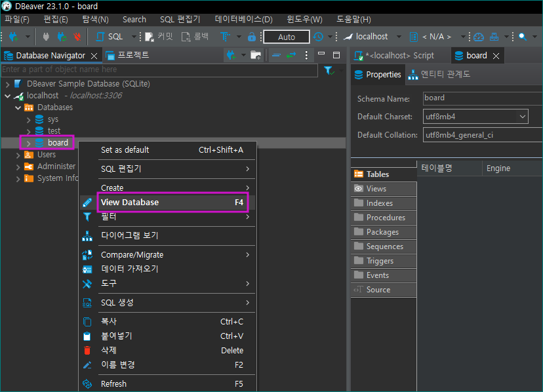Toggle link with editor arrows icon
This screenshot has width=543, height=392.
coord(291,55)
